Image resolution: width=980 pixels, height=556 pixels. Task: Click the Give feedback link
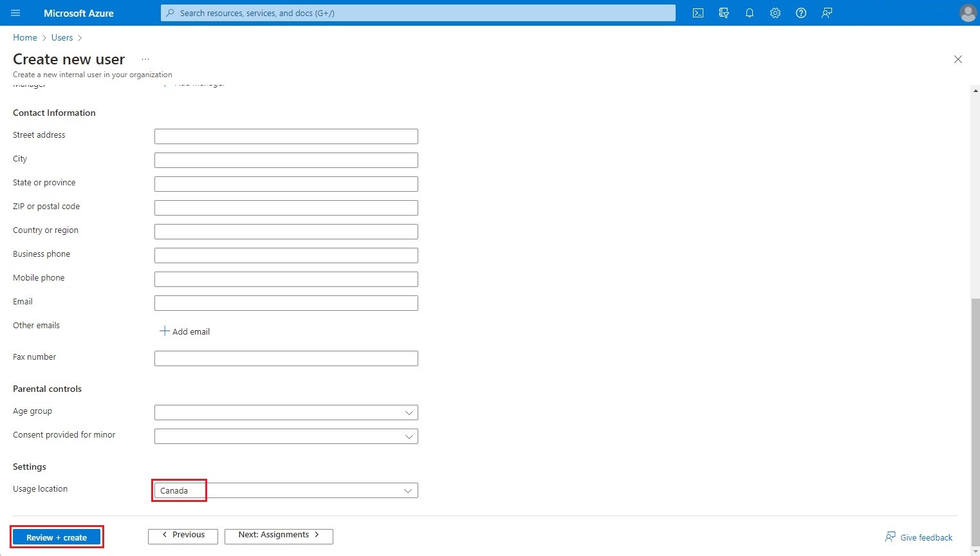click(x=925, y=537)
